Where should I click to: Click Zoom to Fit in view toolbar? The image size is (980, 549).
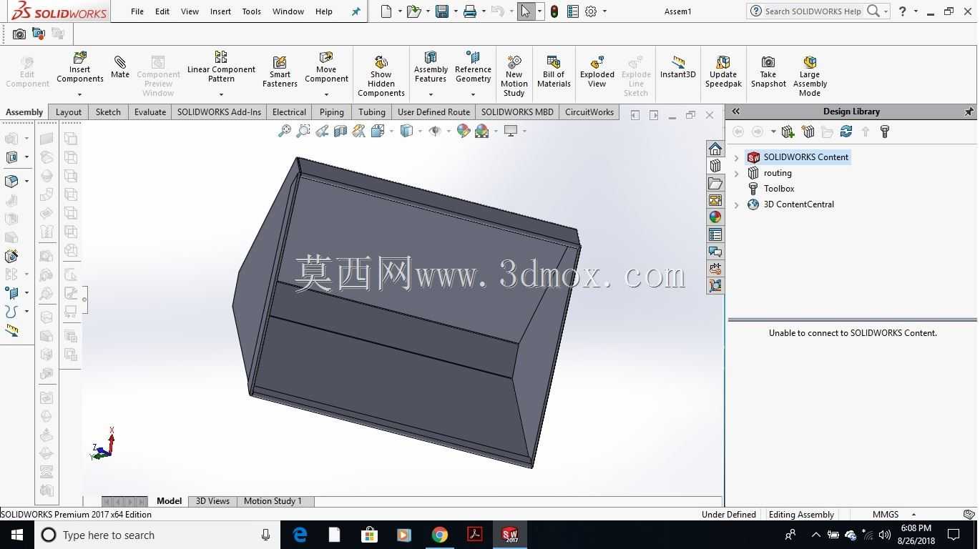point(285,131)
